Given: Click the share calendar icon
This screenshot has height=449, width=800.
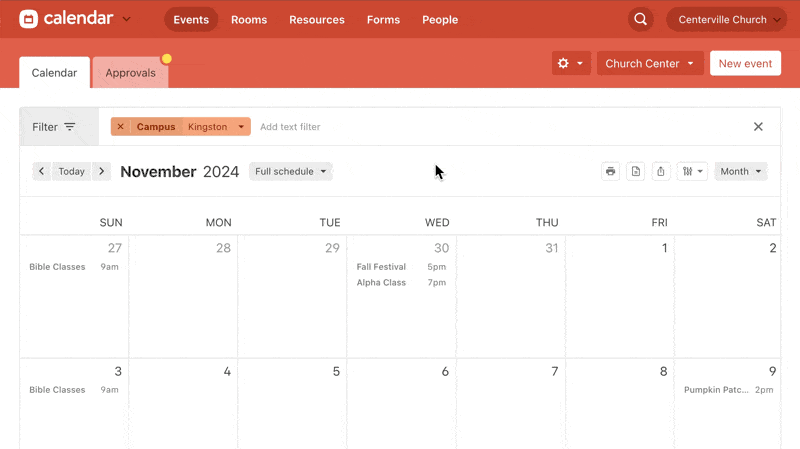Looking at the screenshot, I should click(661, 171).
